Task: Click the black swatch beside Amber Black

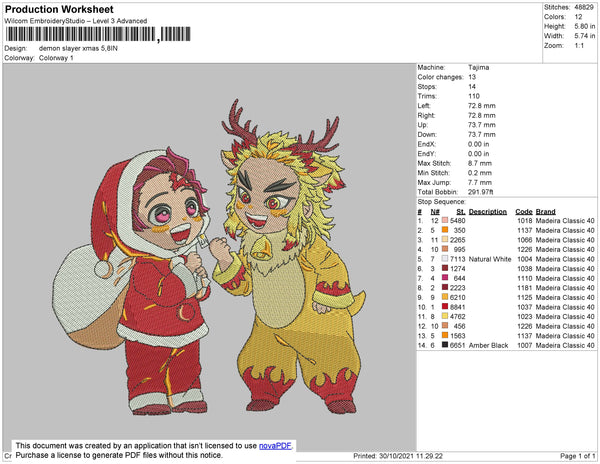Action: pos(445,345)
